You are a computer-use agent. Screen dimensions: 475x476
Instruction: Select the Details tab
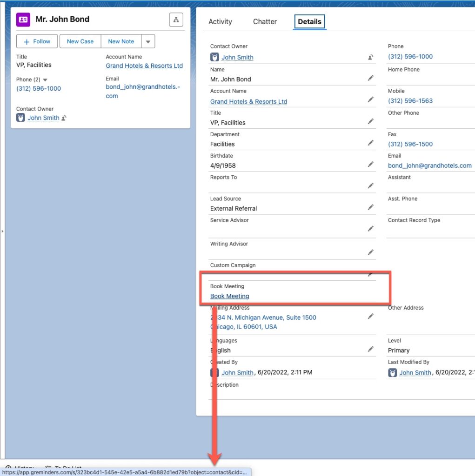pyautogui.click(x=309, y=21)
